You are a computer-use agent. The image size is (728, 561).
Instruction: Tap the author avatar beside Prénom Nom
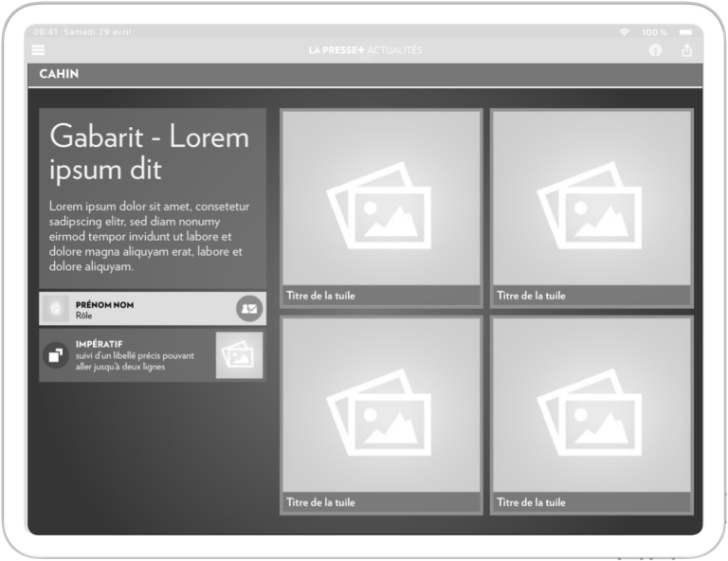[56, 309]
